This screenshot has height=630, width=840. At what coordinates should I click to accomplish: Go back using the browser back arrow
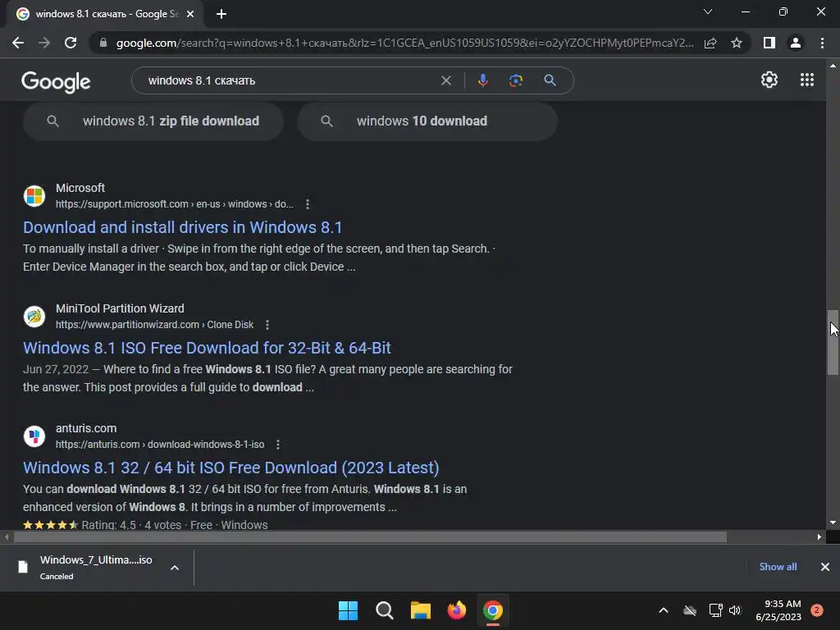(x=18, y=43)
